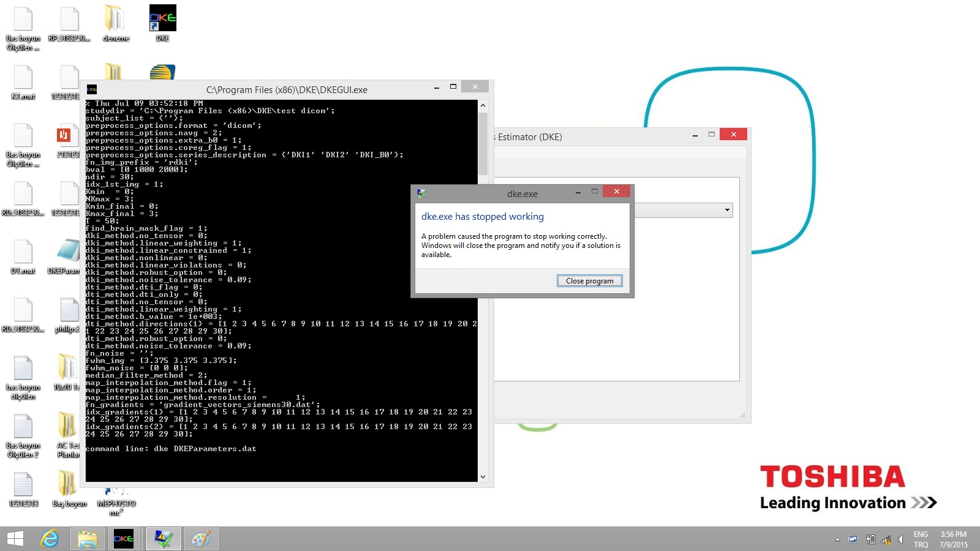The width and height of the screenshot is (980, 551).
Task: Open File Explorer from the taskbar
Action: pos(87,539)
